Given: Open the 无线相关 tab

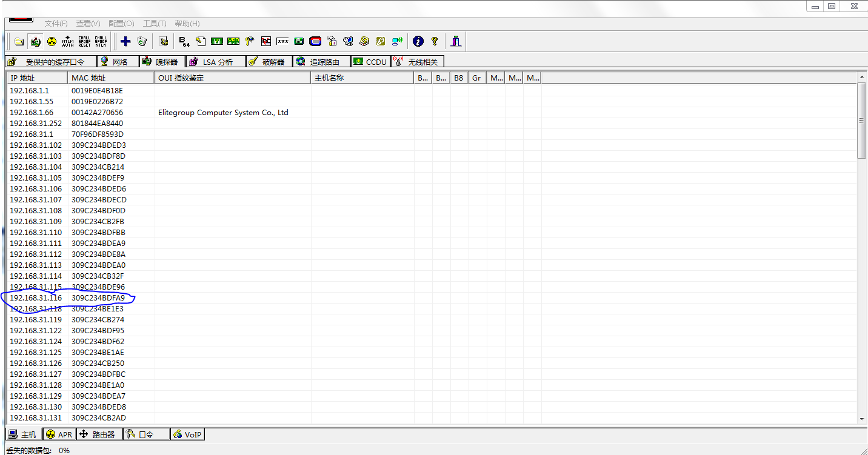Looking at the screenshot, I should coord(418,62).
